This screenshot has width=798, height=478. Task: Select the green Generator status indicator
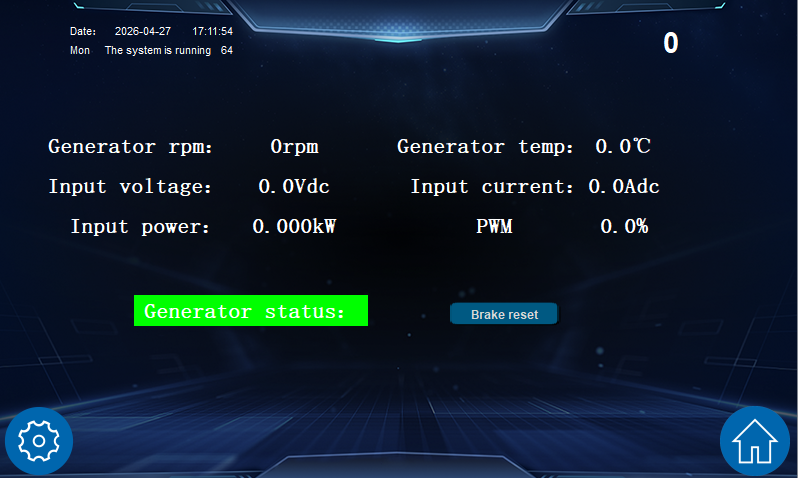251,311
